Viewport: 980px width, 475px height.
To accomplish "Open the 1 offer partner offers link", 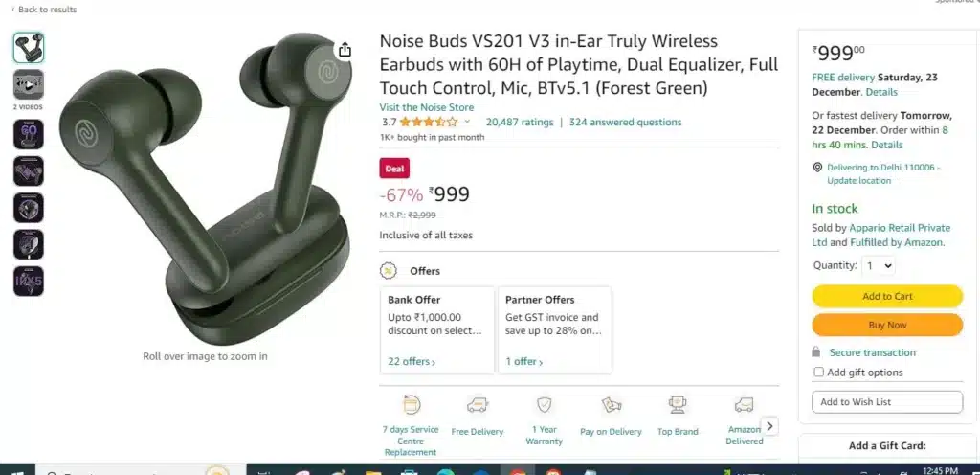I will (523, 361).
